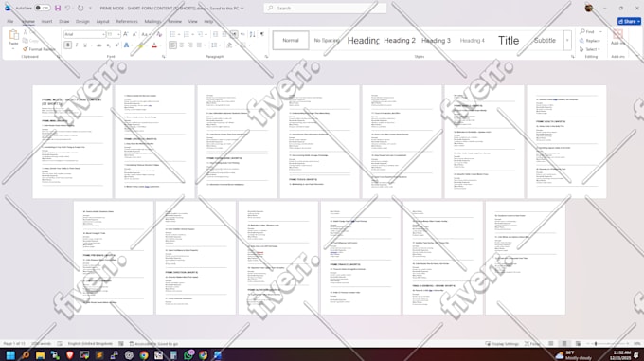
Task: Toggle Underline formatting
Action: point(85,45)
